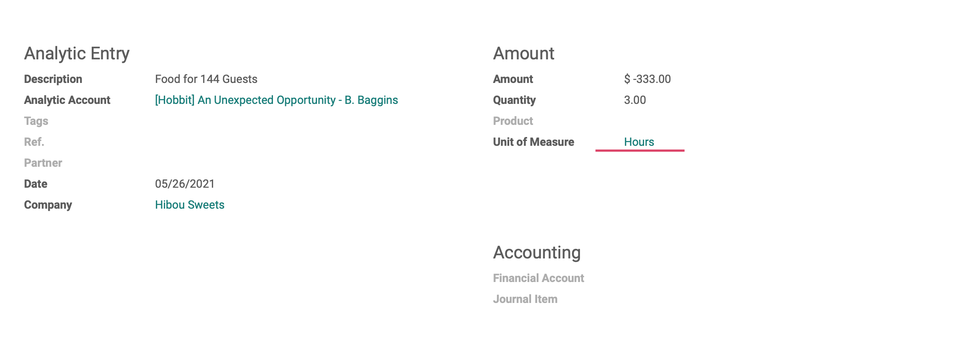Click the Amount section heading
The image size is (980, 344).
click(x=524, y=53)
